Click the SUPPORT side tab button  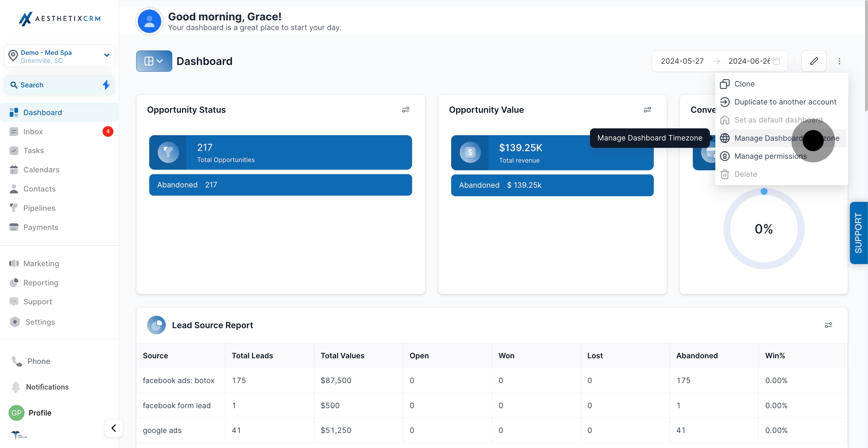(x=858, y=233)
